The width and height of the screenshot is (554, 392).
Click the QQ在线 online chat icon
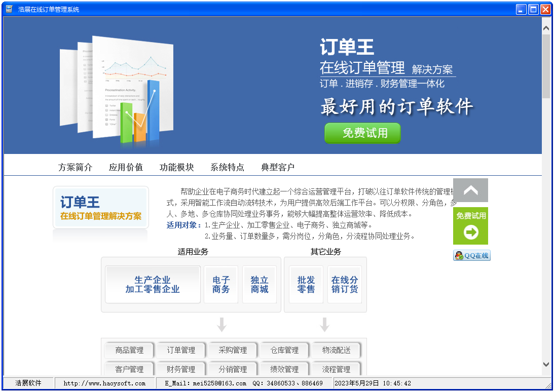471,255
